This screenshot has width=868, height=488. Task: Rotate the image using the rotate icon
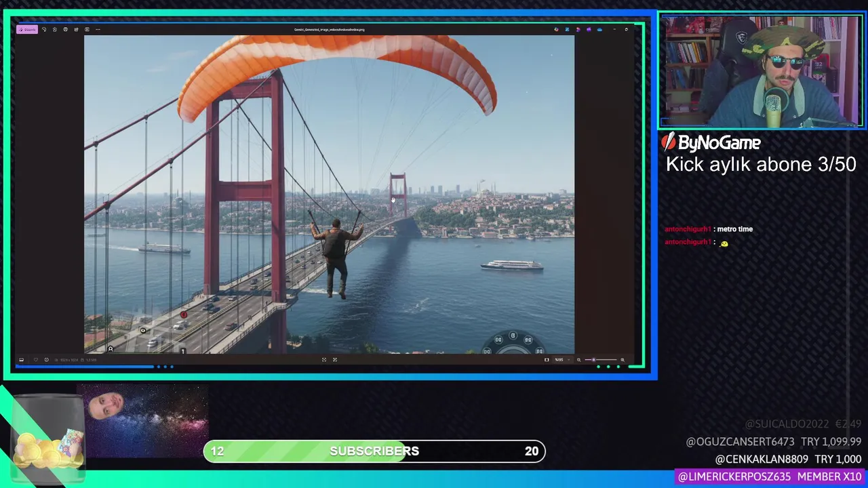pos(44,29)
